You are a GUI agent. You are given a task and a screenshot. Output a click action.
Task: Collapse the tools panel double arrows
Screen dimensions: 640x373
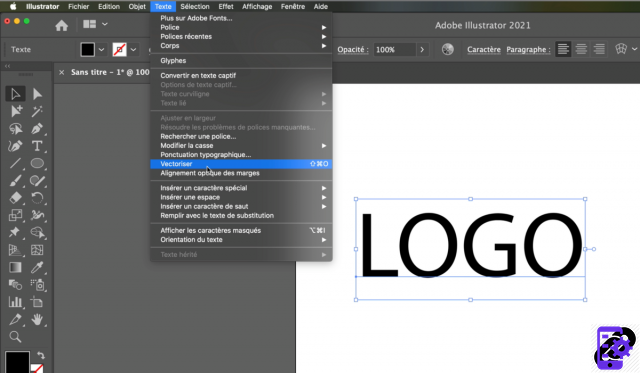tap(7, 66)
